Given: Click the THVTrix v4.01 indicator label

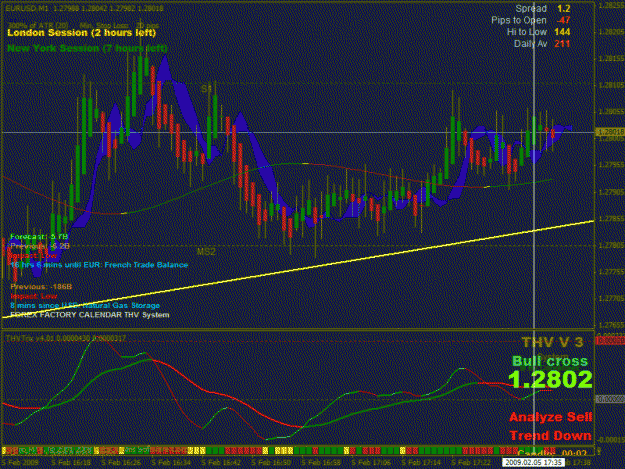Looking at the screenshot, I should (x=66, y=338).
